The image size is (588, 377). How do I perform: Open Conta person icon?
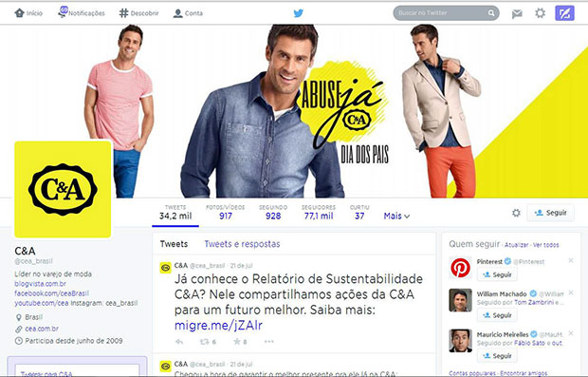click(x=177, y=13)
